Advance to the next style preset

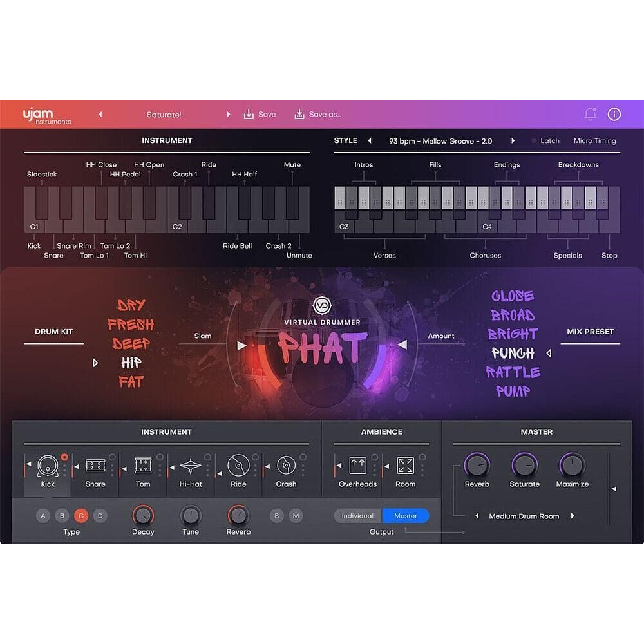pyautogui.click(x=513, y=140)
